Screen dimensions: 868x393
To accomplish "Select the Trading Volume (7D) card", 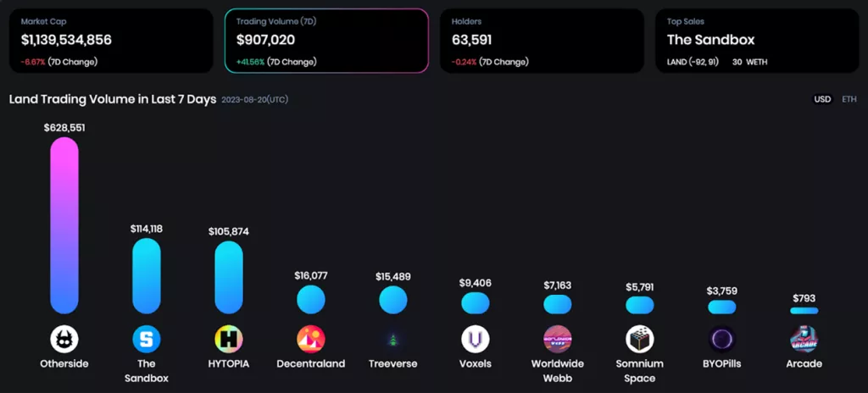I will tap(326, 41).
